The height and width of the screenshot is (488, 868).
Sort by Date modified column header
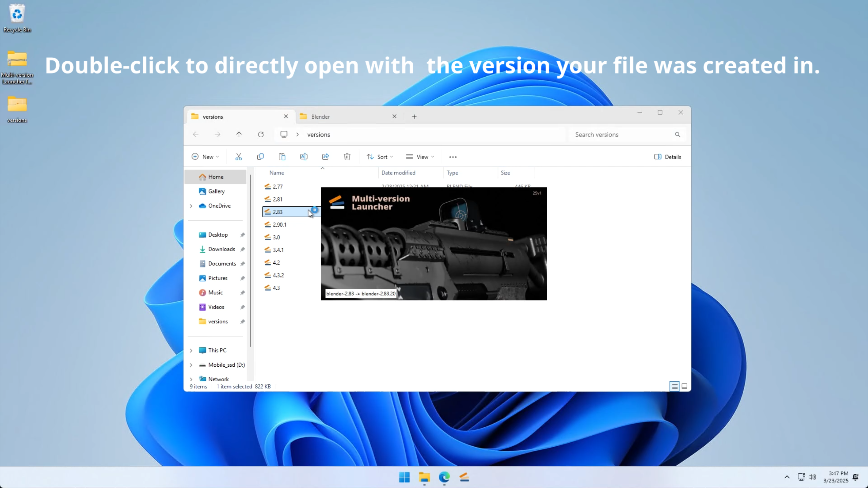[x=411, y=173]
